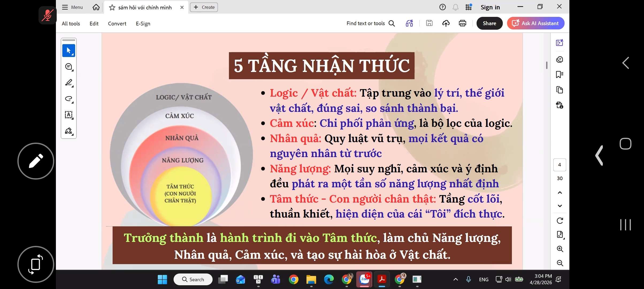This screenshot has height=289, width=644.
Task: Open the Menu hamburger
Action: tap(72, 7)
